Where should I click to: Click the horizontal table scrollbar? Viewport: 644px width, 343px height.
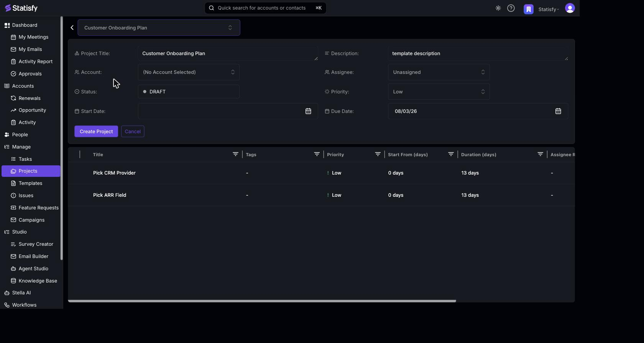(x=262, y=301)
